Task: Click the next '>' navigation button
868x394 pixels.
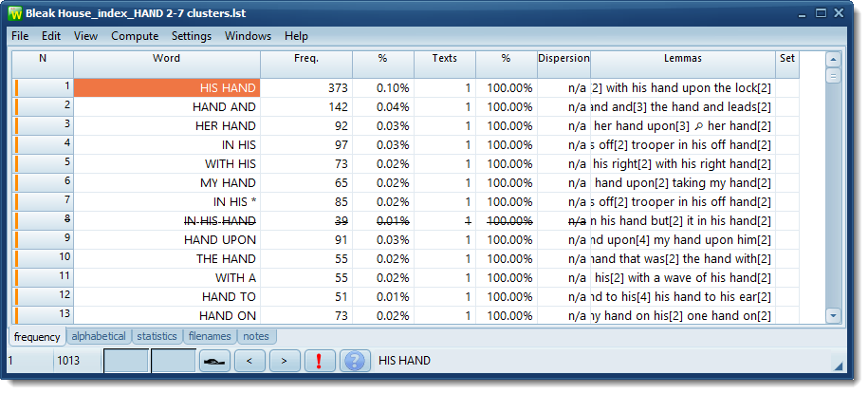Action: (284, 361)
